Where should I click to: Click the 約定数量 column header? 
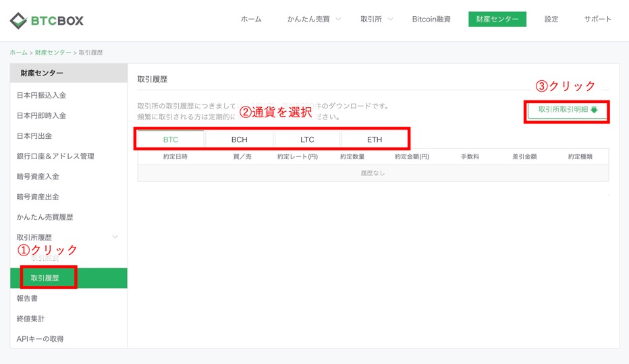pyautogui.click(x=352, y=157)
